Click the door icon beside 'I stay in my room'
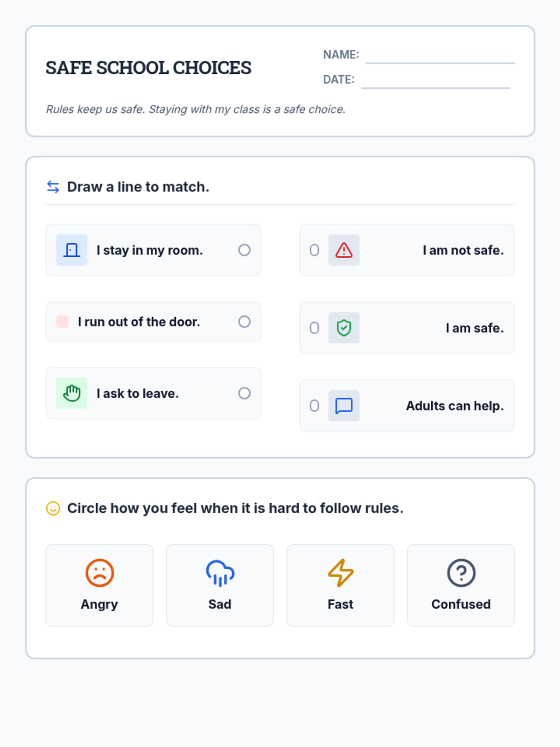Screen dimensions: 560x747 click(71, 250)
